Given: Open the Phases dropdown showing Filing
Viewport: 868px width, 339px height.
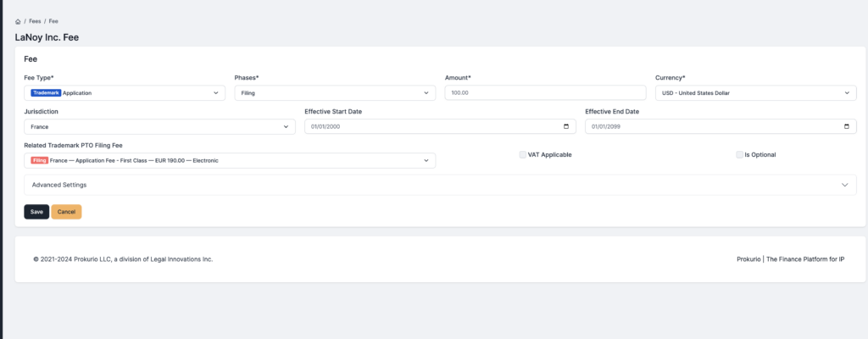Looking at the screenshot, I should tap(335, 93).
